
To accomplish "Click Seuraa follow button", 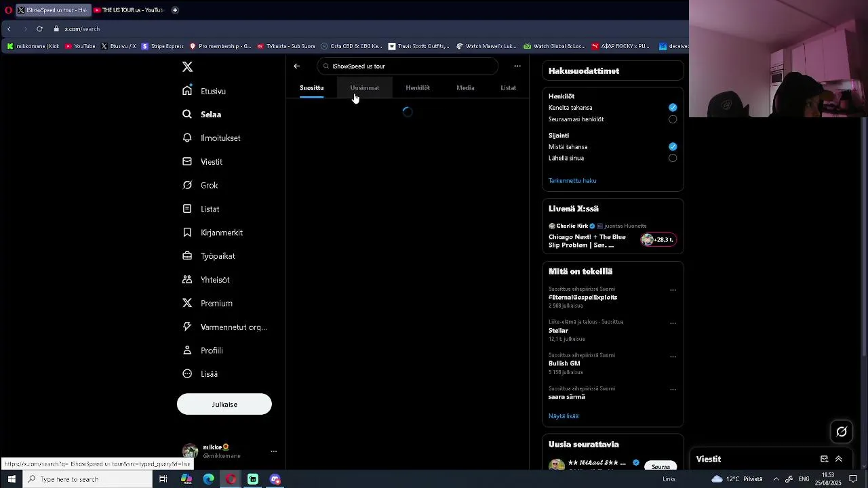I will tap(660, 466).
